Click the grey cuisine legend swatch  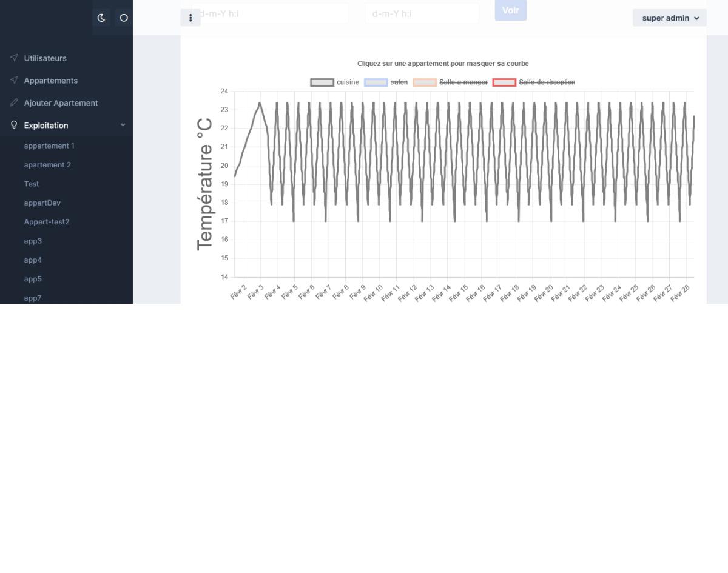pos(322,82)
